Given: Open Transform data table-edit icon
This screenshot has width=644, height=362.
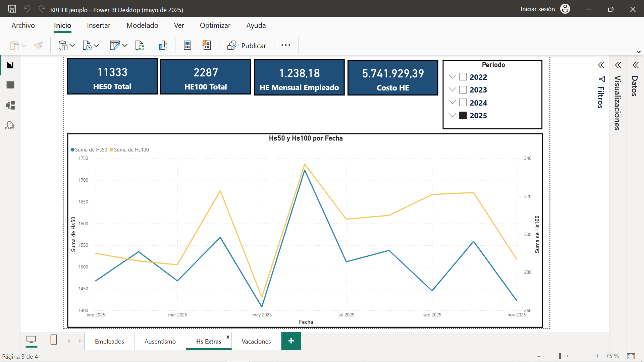Looking at the screenshot, I should pos(115,45).
